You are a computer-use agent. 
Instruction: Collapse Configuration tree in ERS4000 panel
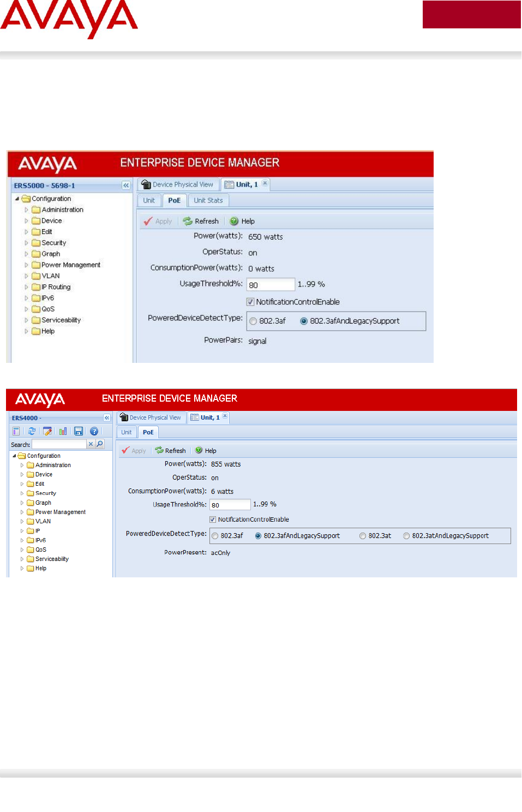tap(14, 456)
